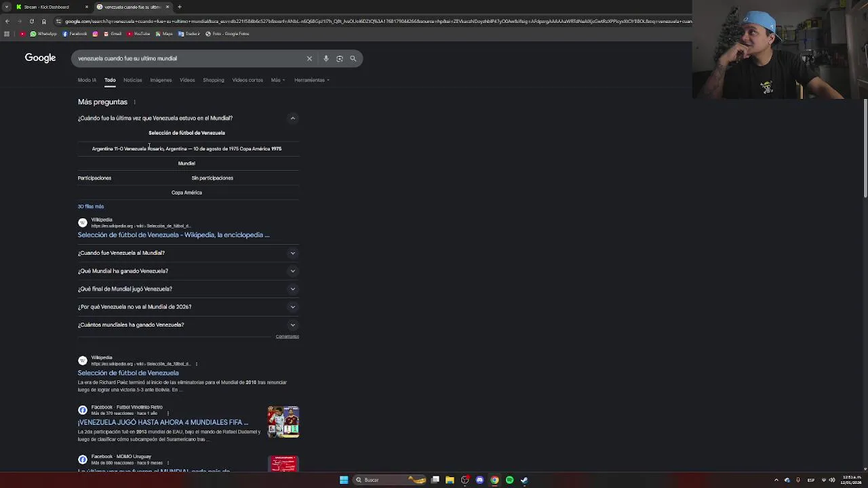Submit search with the magnifier icon
Viewport: 868px width, 488px height.
[x=353, y=58]
